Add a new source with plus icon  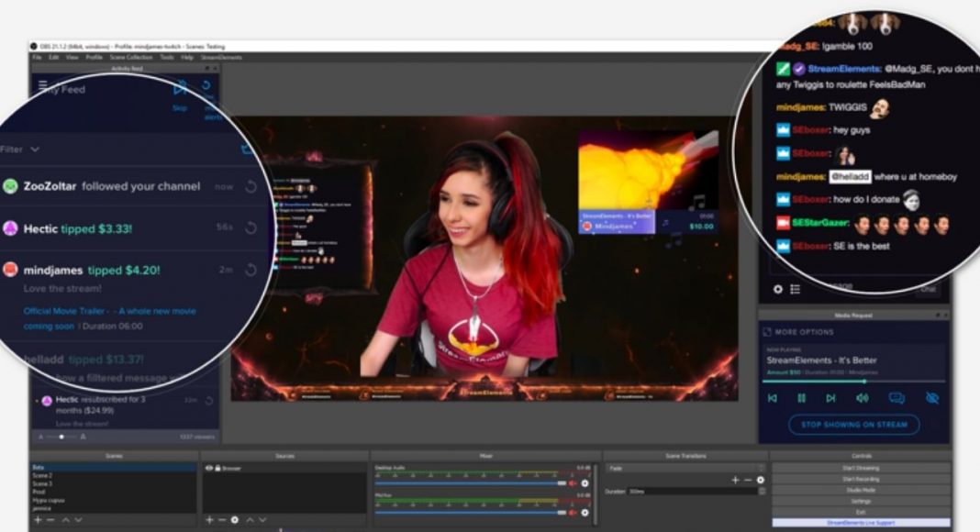pos(209,519)
